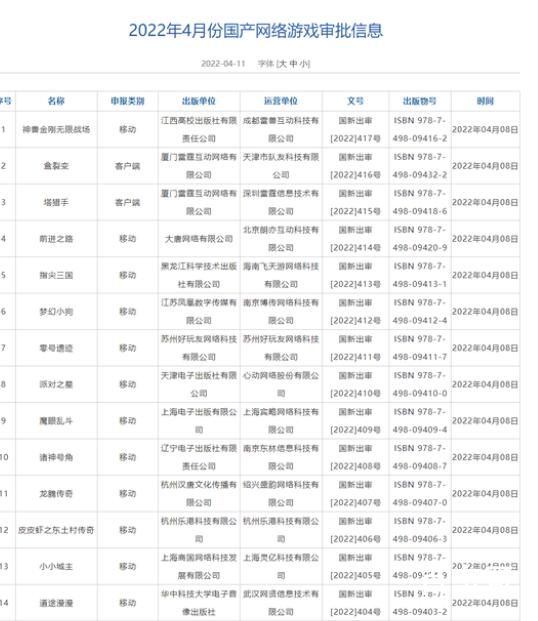This screenshot has width=538, height=621.
Task: Click 客户端 category in row number 2
Action: point(128,166)
